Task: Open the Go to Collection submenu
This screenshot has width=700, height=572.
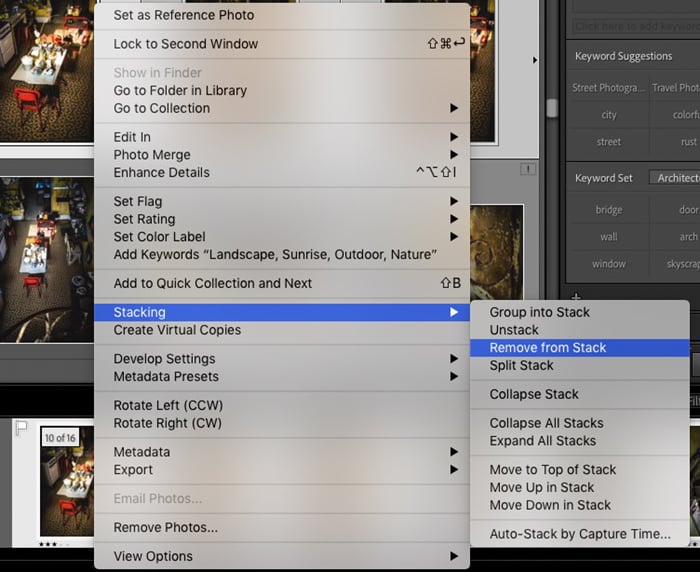Action: pyautogui.click(x=282, y=108)
